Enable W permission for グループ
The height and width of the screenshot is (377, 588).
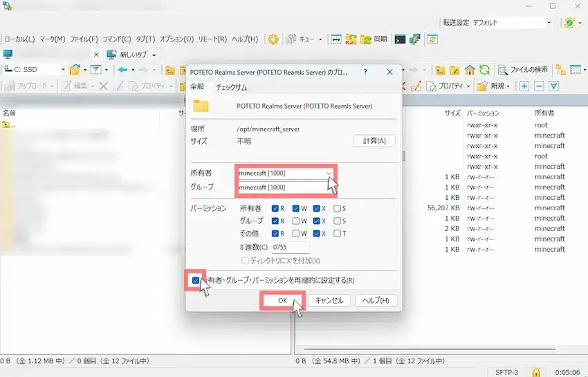point(296,221)
